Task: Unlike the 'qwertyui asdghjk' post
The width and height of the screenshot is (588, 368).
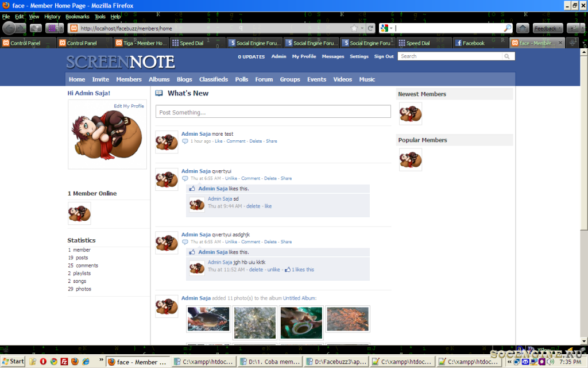Action: coord(231,242)
